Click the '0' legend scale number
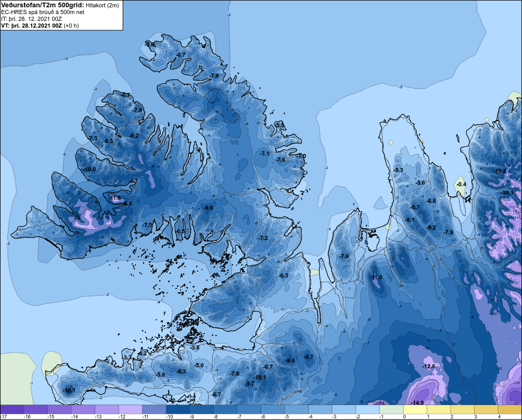This screenshot has width=522, height=420. pos(405,417)
